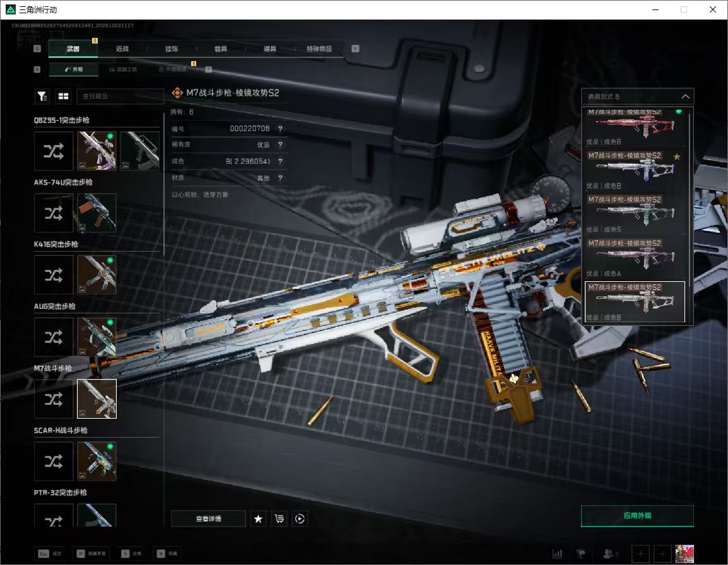The width and height of the screenshot is (728, 565).
Task: Toggle favorite with the white star button
Action: 258,518
